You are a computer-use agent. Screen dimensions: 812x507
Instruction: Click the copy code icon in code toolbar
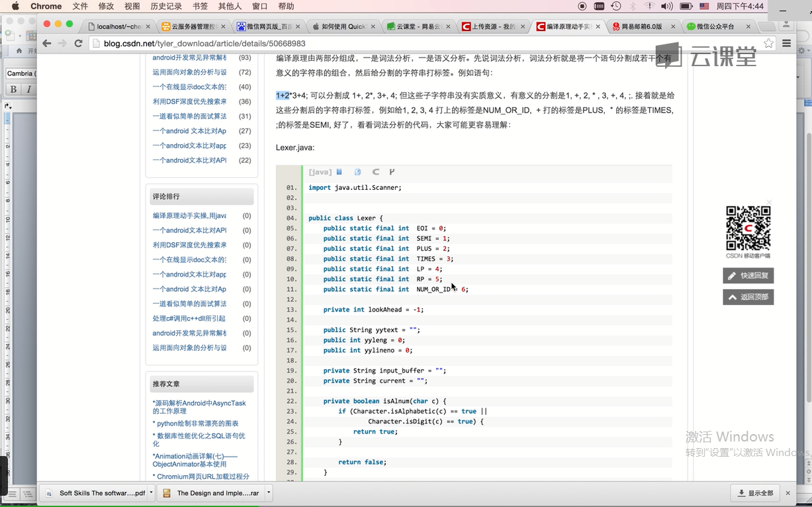pyautogui.click(x=357, y=172)
